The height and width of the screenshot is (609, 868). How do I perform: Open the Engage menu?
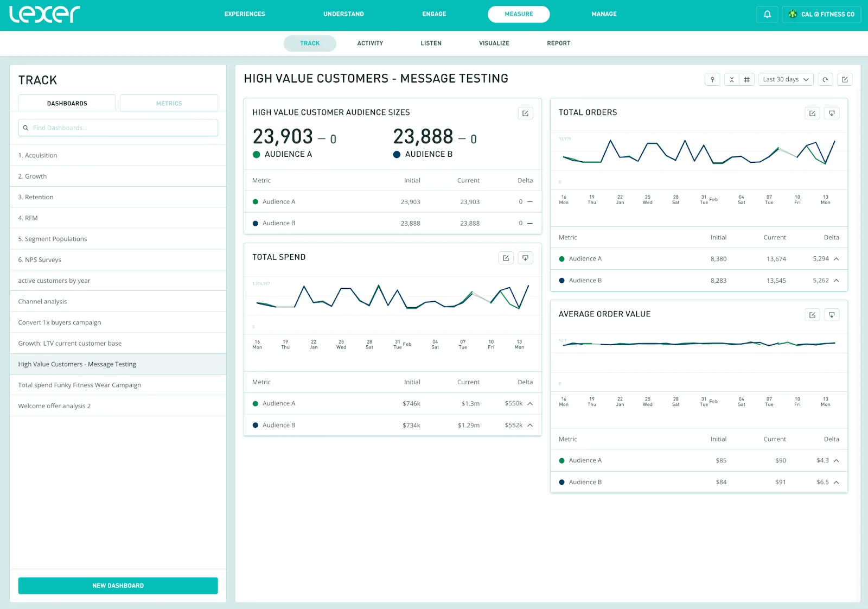(x=434, y=14)
